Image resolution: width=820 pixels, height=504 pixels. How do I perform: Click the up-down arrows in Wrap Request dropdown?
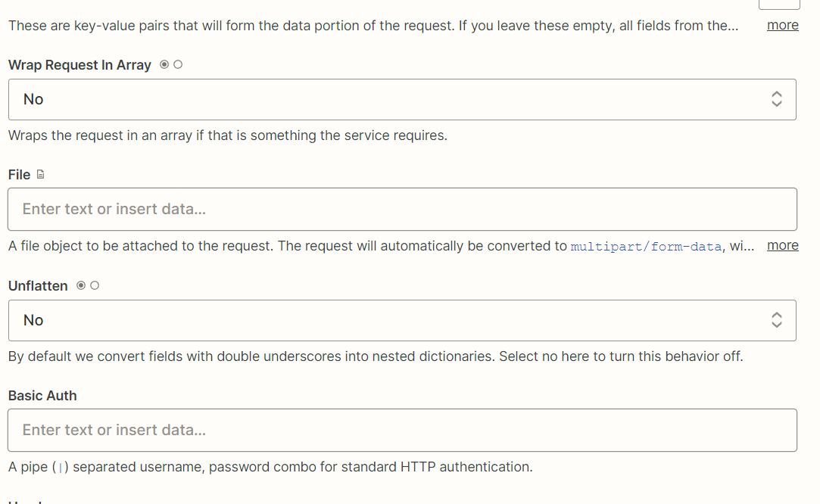776,99
